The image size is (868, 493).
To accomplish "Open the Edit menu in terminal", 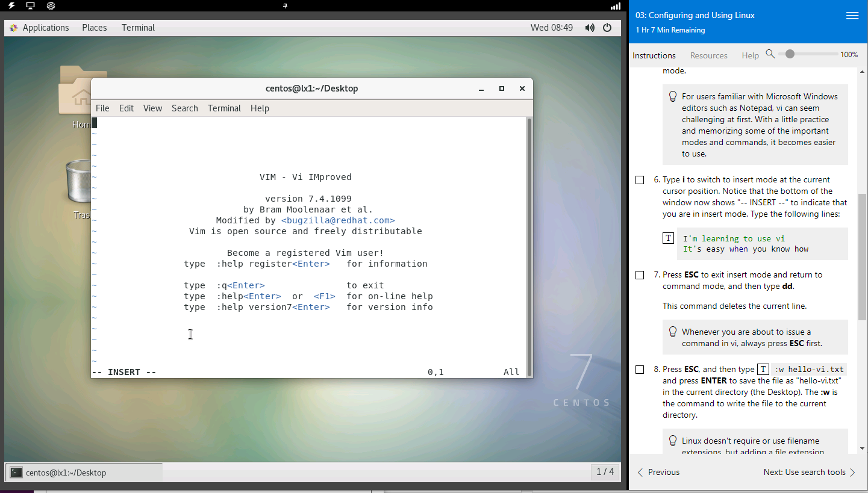I will (126, 108).
